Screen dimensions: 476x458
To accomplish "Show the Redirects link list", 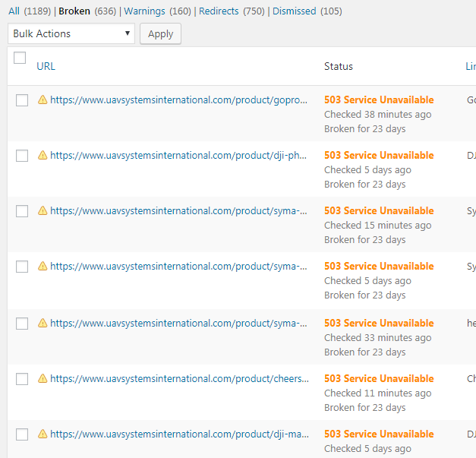I will tap(219, 11).
